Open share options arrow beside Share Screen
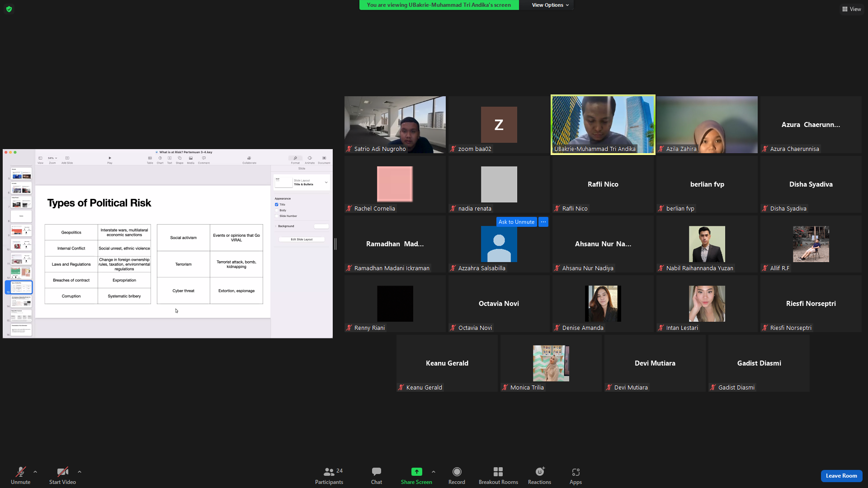This screenshot has width=868, height=488. coord(434,472)
